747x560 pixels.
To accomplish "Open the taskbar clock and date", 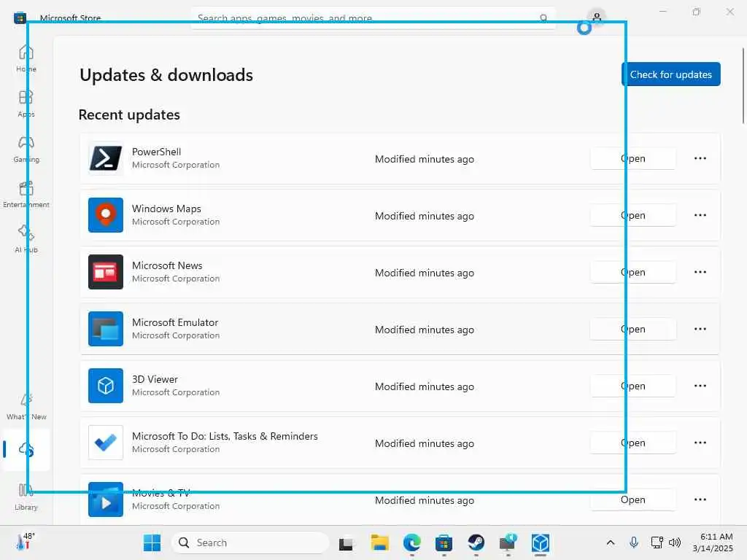I will [x=713, y=542].
